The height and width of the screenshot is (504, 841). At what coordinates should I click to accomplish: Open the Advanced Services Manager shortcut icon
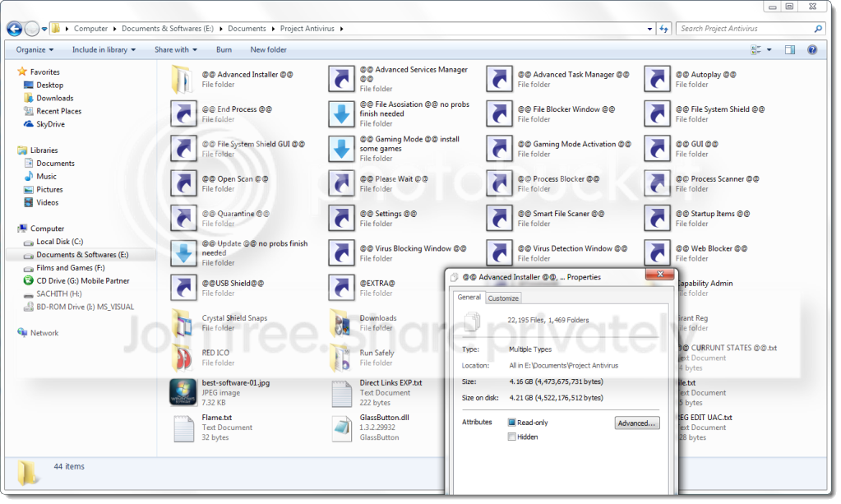[x=341, y=80]
